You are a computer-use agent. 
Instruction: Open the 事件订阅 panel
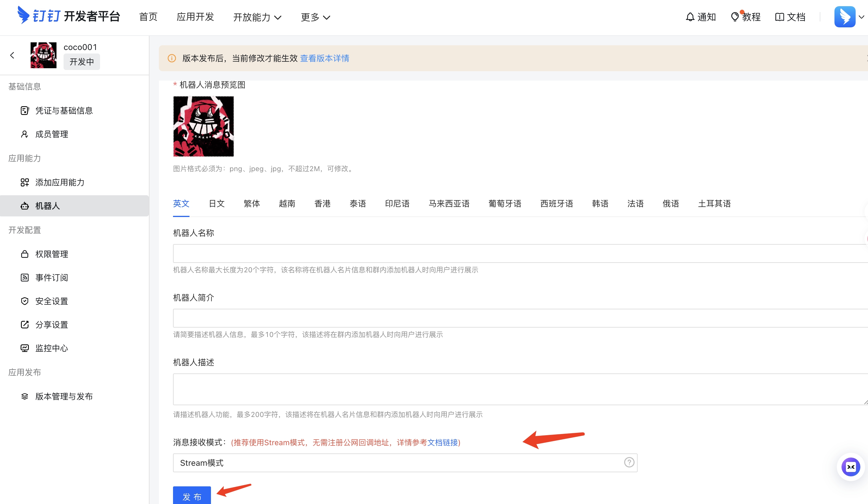52,278
